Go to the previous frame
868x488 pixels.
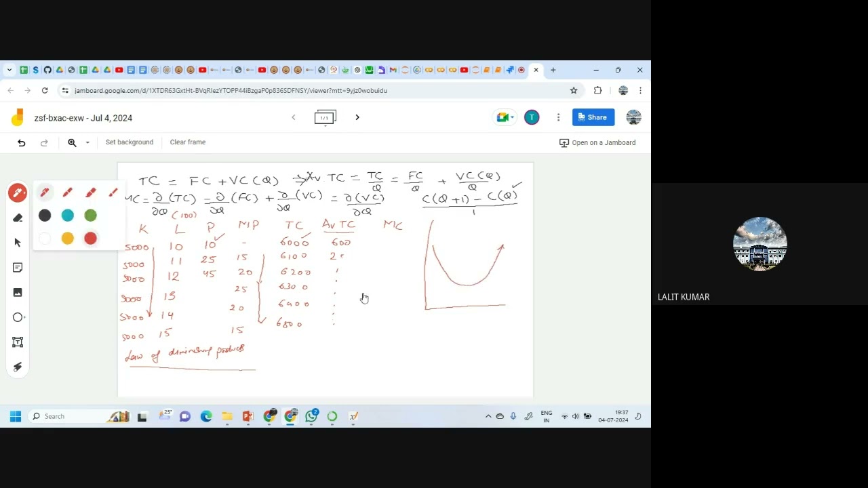pos(294,117)
